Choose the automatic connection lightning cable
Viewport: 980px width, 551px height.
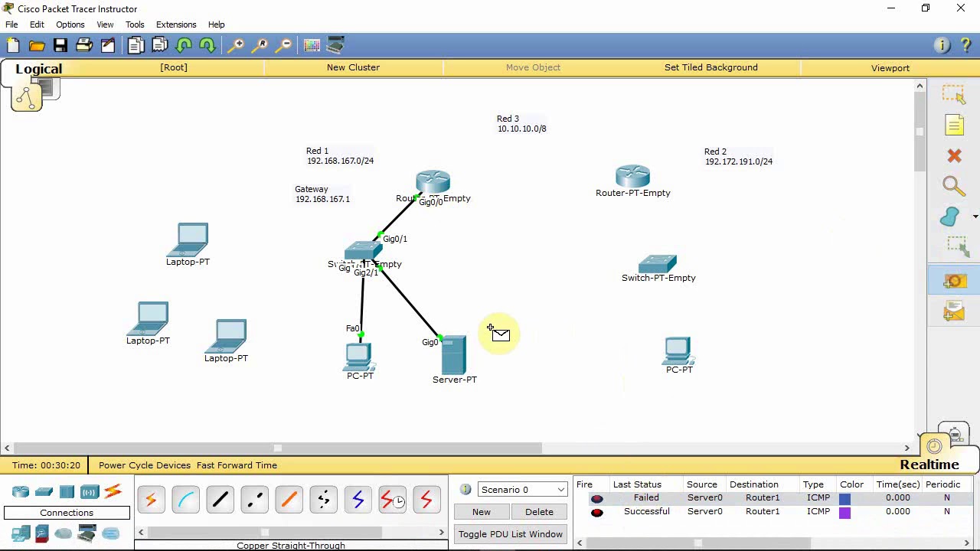click(151, 500)
